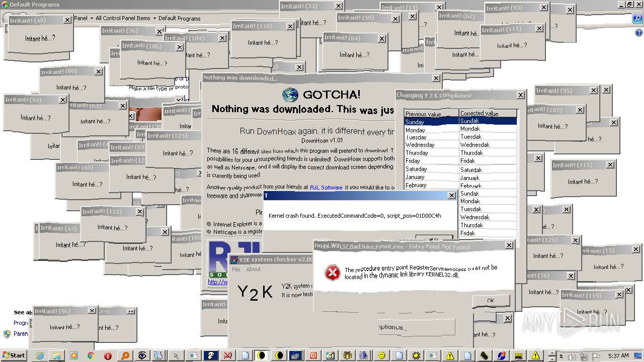
Task: Open About menu in Y2K system checker
Action: pos(253,269)
